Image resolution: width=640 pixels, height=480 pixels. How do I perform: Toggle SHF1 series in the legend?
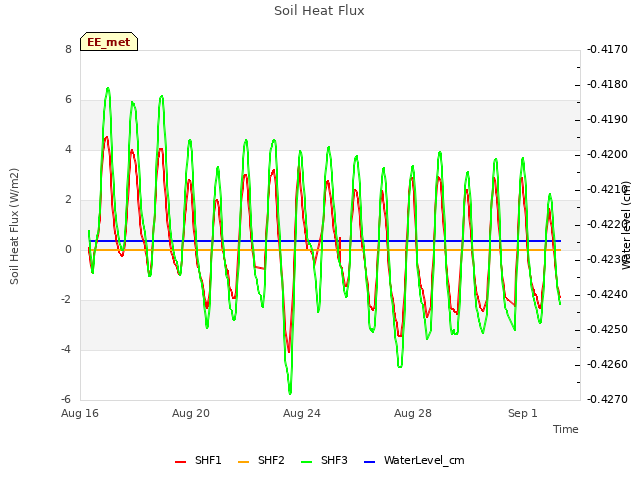[198, 460]
